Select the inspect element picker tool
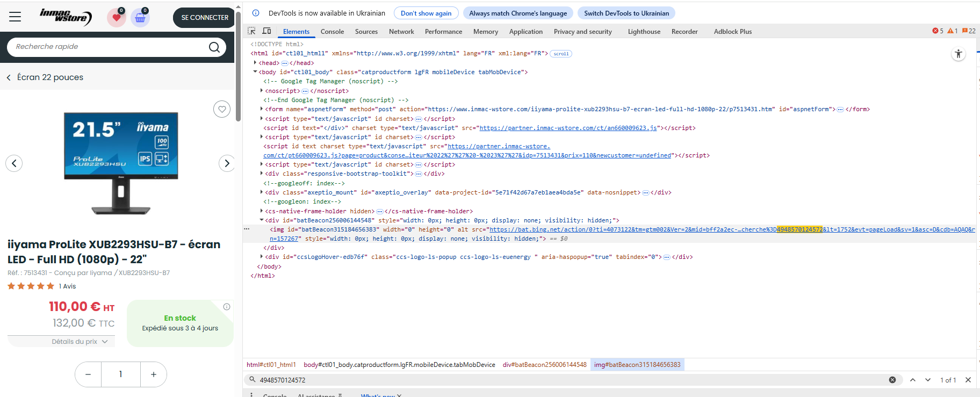The height and width of the screenshot is (397, 980). pyautogui.click(x=251, y=31)
